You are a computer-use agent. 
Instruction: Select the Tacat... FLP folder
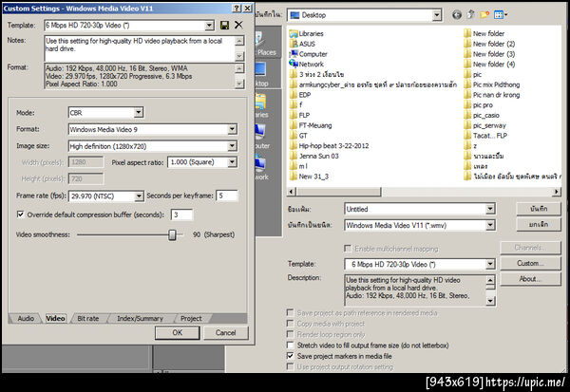(x=485, y=136)
